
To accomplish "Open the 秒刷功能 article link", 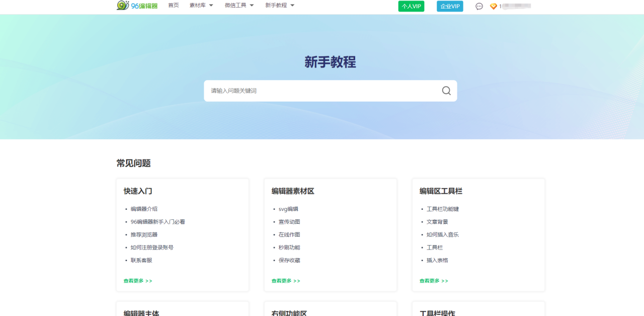I will tap(289, 248).
